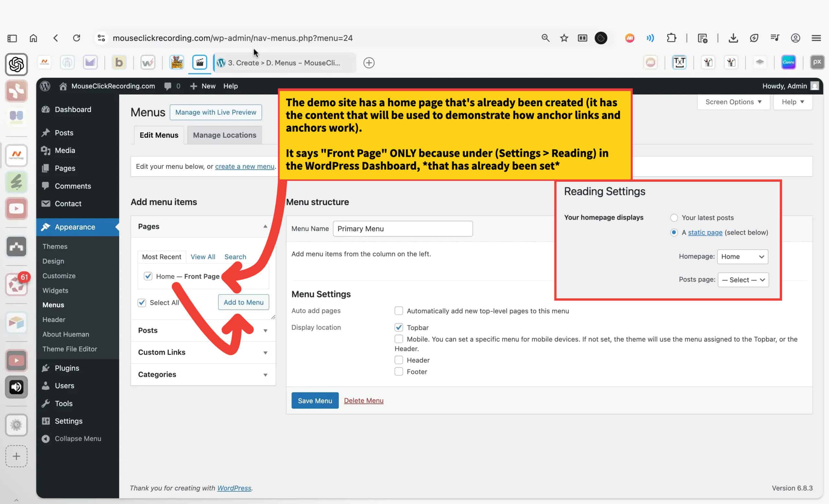This screenshot has width=829, height=504.
Task: Switch to Manage Locations tab
Action: tap(224, 135)
